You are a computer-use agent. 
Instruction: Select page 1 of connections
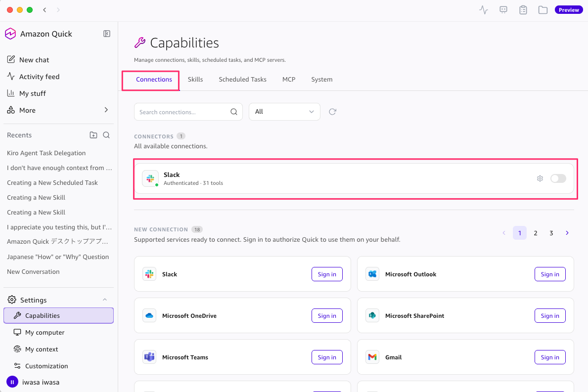[520, 233]
